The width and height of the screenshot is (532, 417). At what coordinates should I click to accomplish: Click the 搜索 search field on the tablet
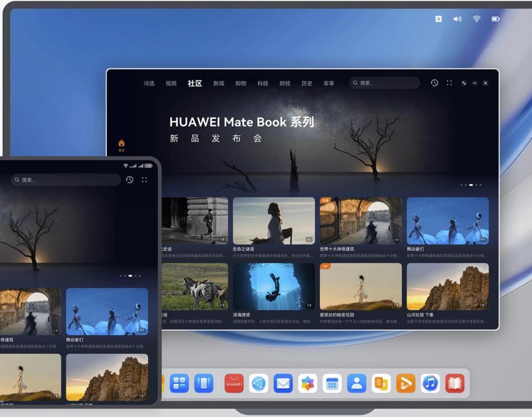pos(66,180)
